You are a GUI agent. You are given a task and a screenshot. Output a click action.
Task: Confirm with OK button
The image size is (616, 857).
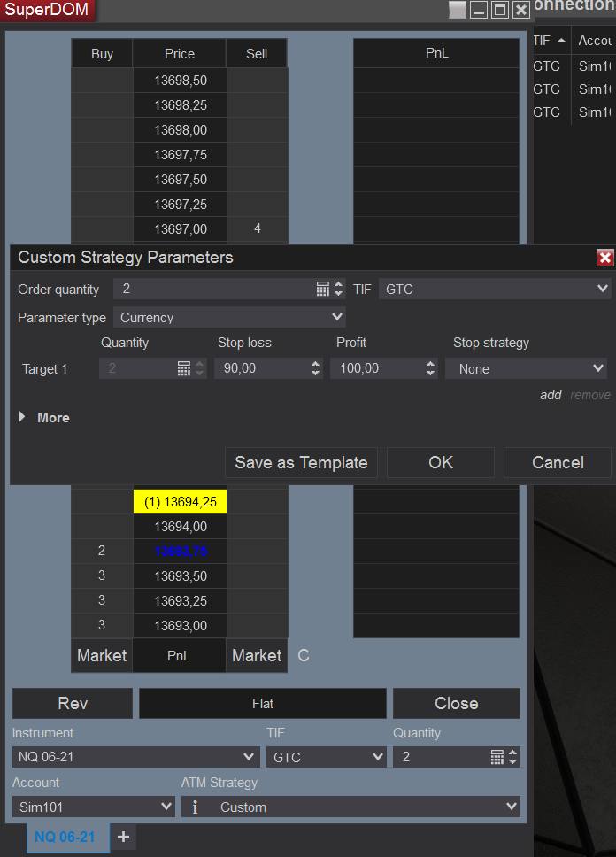(x=441, y=462)
